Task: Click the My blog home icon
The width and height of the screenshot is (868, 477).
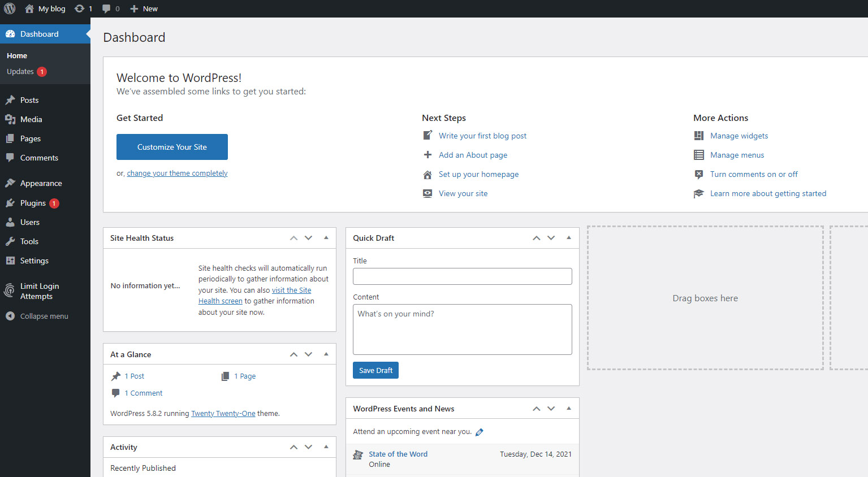Action: tap(29, 8)
